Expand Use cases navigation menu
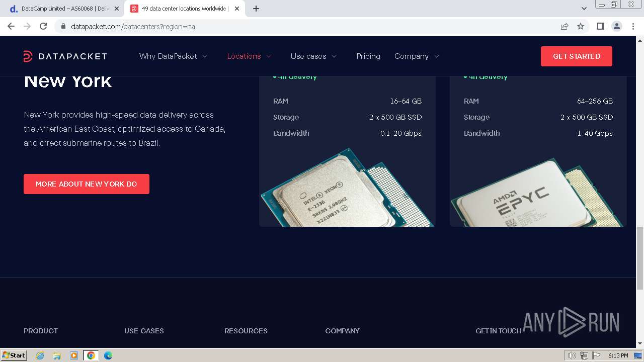Screen dimensions: 644x362 pyautogui.click(x=314, y=56)
